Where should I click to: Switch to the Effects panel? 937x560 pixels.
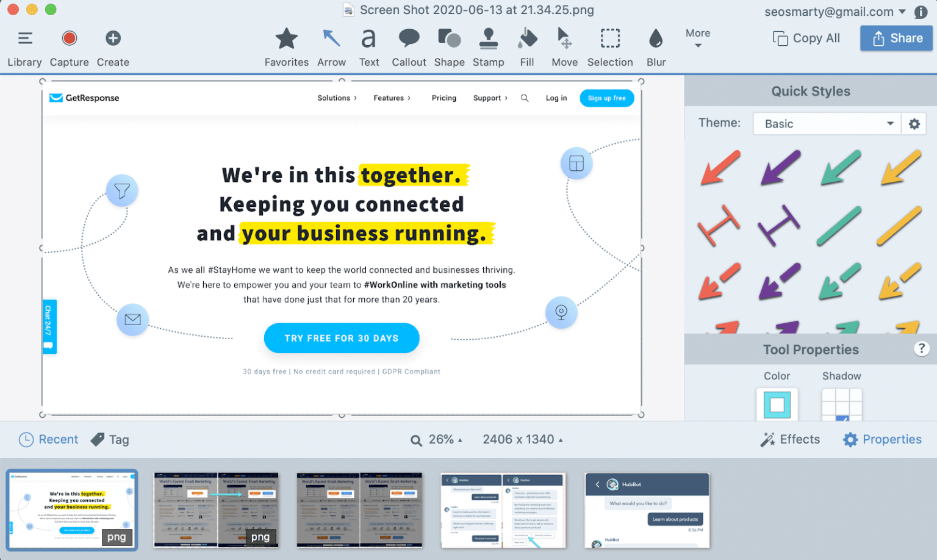790,439
